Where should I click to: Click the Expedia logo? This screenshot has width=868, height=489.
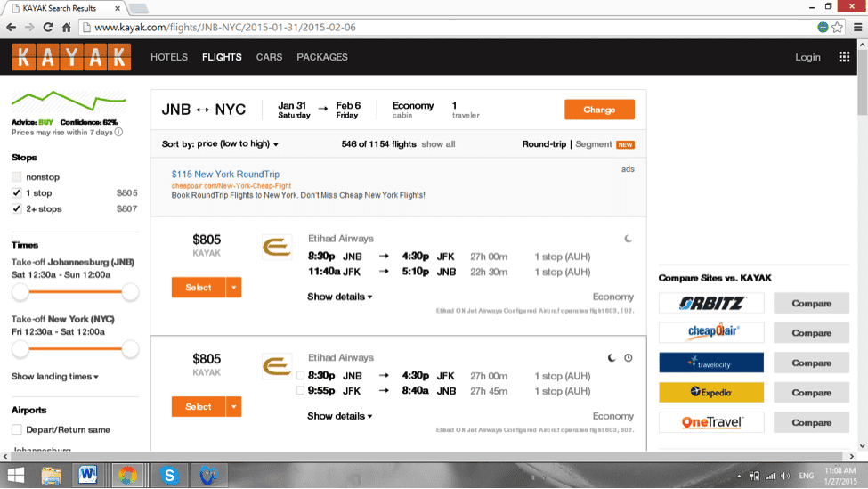[711, 392]
